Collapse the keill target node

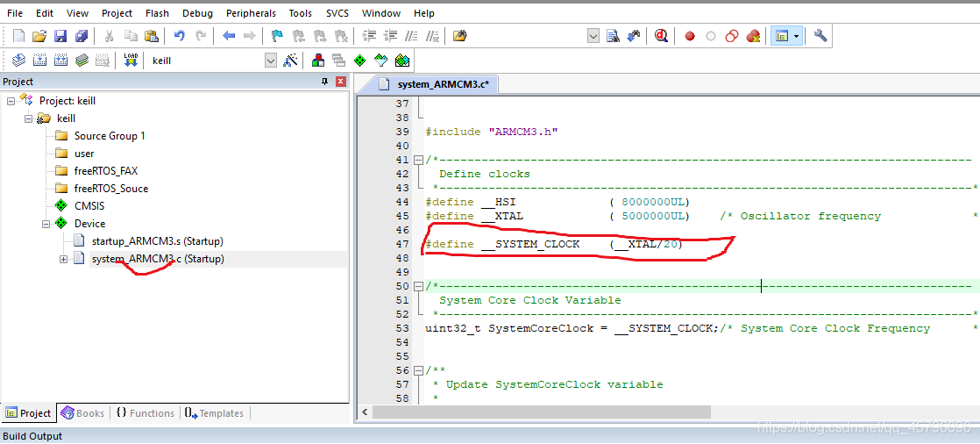point(28,118)
